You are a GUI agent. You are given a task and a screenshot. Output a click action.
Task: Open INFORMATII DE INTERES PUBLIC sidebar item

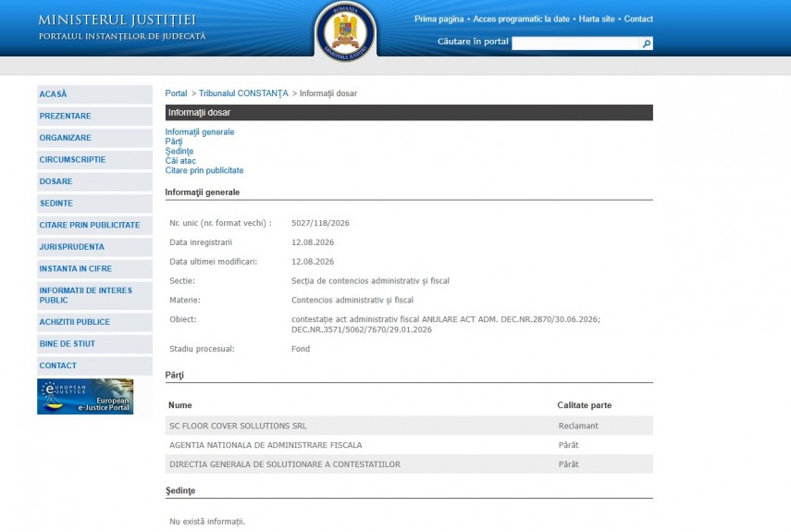coord(94,295)
